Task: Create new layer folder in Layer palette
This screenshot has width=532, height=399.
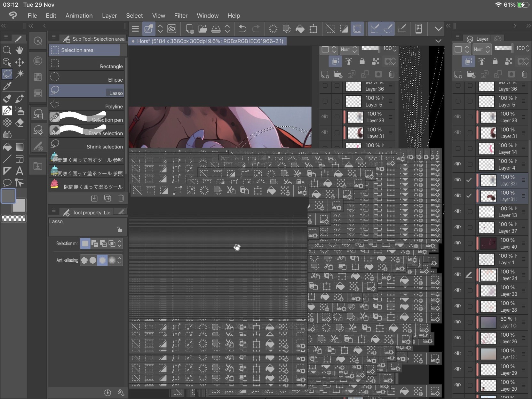Action: click(471, 74)
